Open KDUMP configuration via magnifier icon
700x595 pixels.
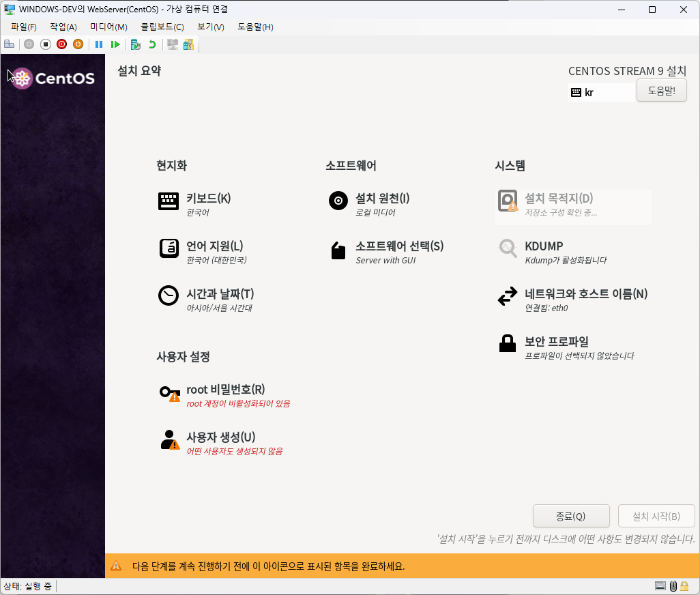coord(508,249)
